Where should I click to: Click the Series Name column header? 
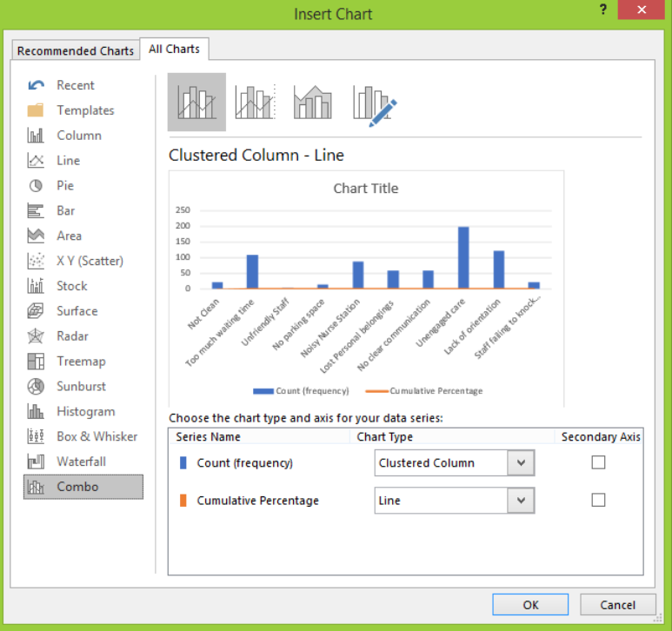[209, 436]
